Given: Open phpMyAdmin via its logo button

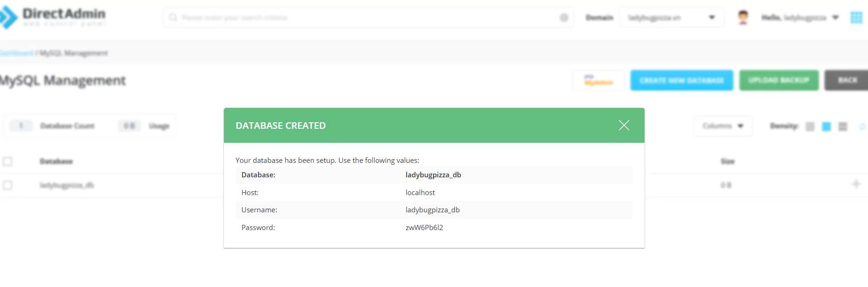Looking at the screenshot, I should (598, 80).
